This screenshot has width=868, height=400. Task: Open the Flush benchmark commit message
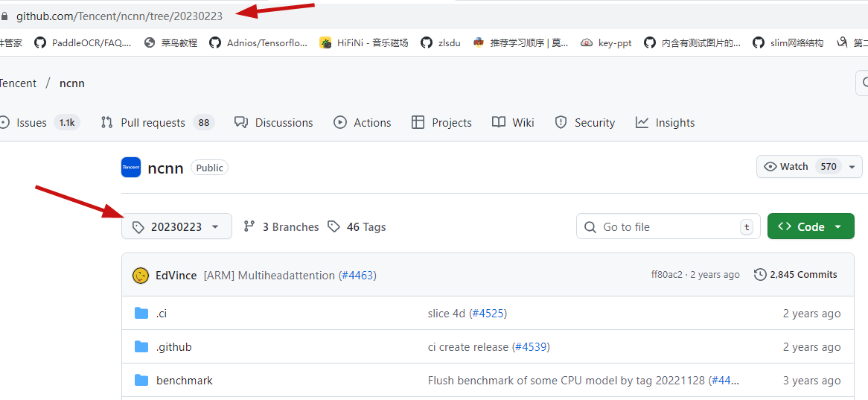pos(567,381)
